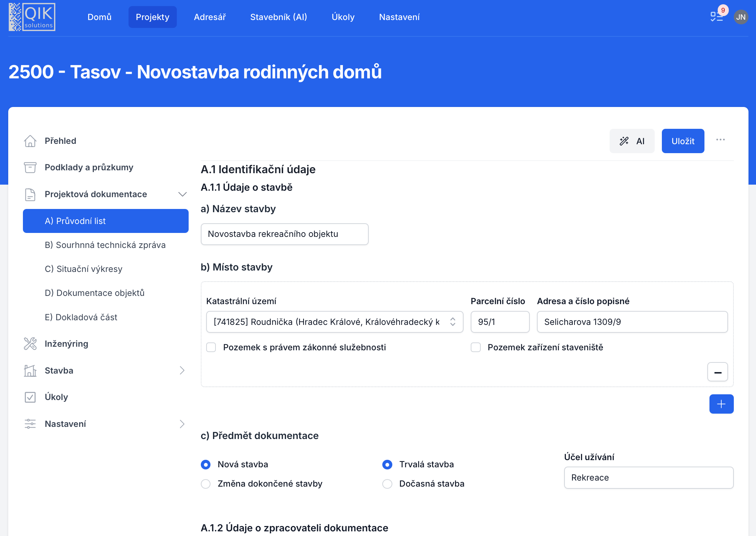The width and height of the screenshot is (756, 536).
Task: Go to Stavebník (AI) menu item
Action: tap(278, 17)
